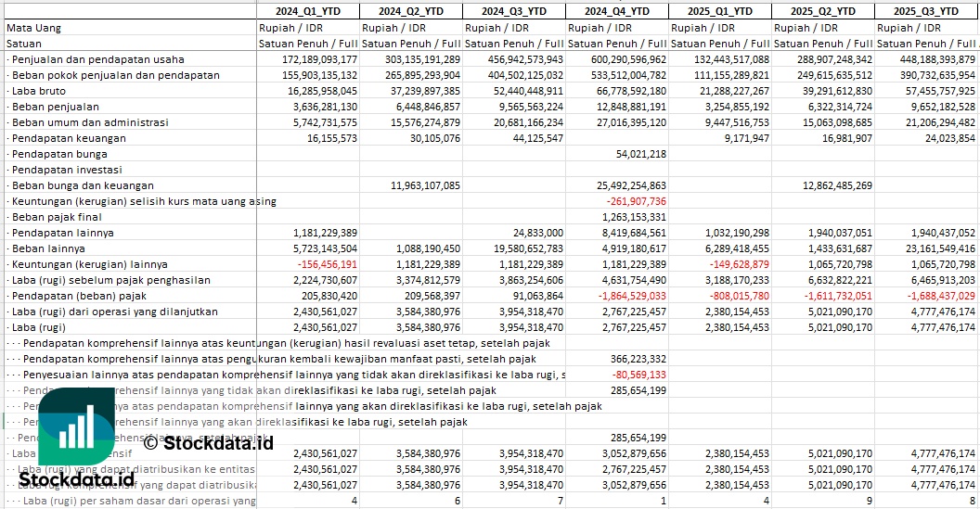This screenshot has width=980, height=509.
Task: Select Laba (rugi) dari operasi yang dilanjutkan
Action: point(115,311)
